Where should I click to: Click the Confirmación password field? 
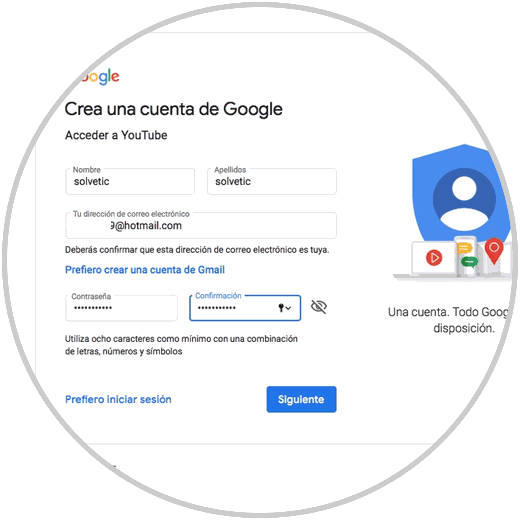[245, 308]
